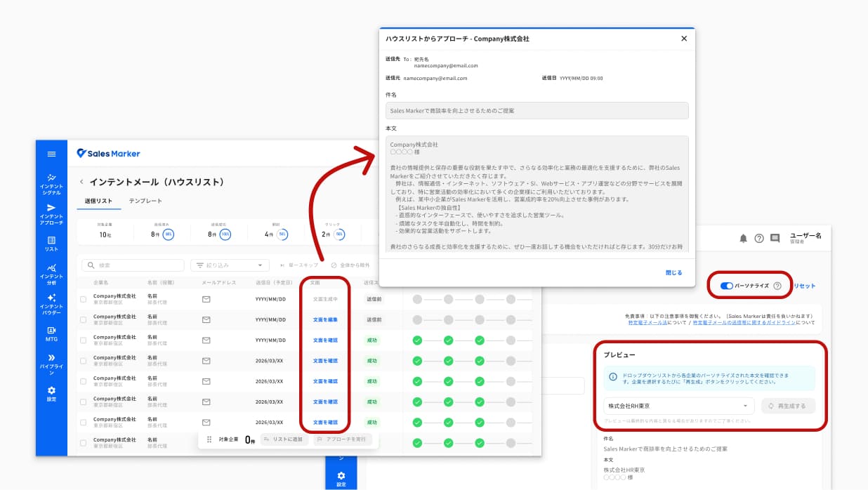Image resolution: width=868 pixels, height=490 pixels.
Task: Open the chat message icon in header
Action: tap(775, 238)
